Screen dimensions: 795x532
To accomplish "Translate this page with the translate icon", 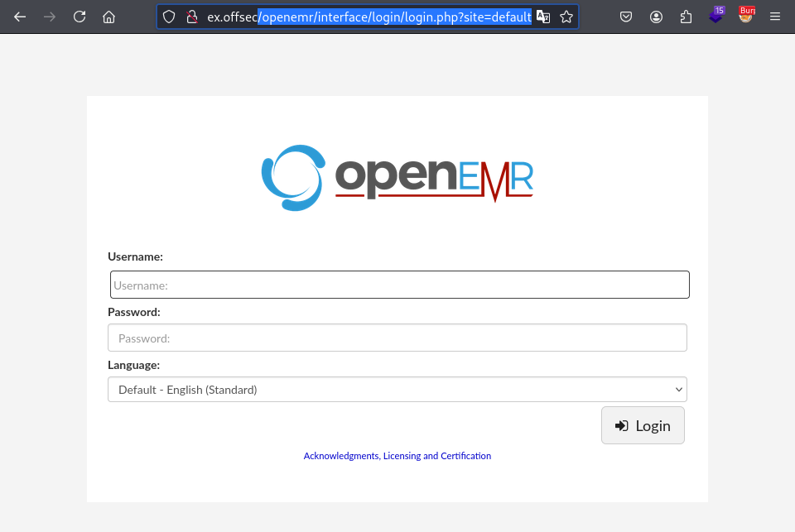I will pyautogui.click(x=543, y=17).
